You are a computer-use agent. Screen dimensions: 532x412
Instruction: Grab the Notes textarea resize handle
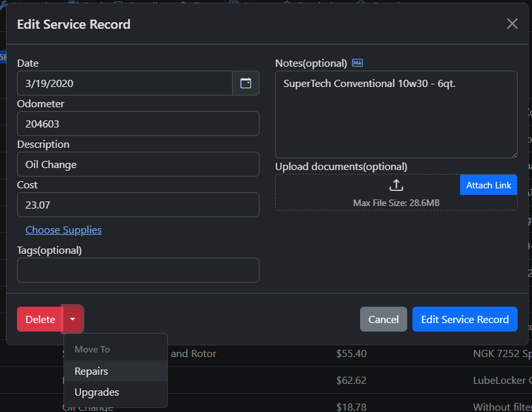514,154
